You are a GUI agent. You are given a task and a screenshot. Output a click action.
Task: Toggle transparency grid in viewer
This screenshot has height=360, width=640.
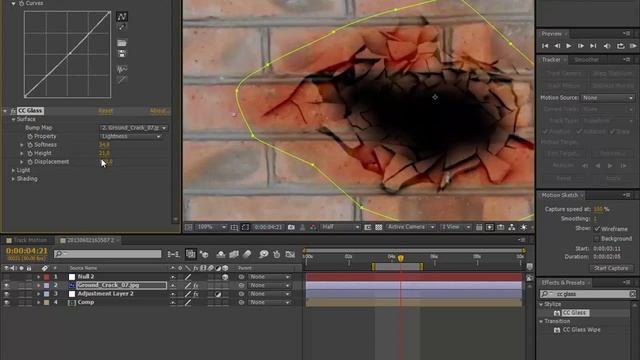pyautogui.click(x=378, y=227)
